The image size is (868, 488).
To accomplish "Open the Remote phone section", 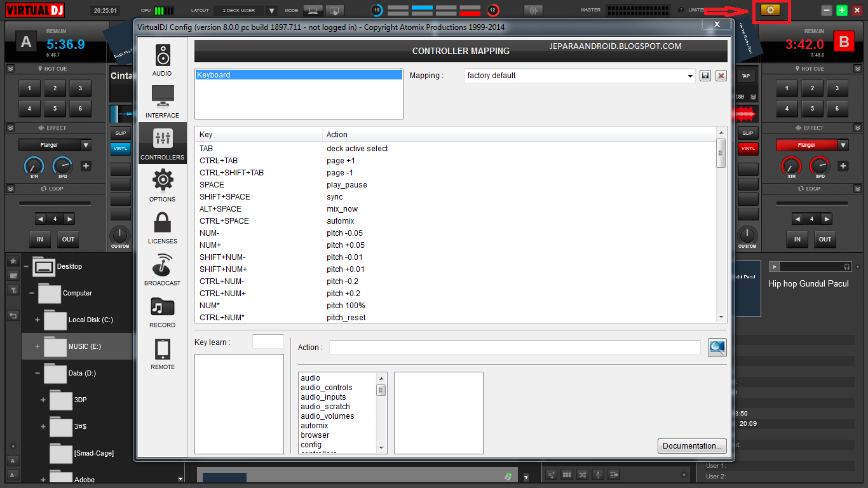I will 163,353.
